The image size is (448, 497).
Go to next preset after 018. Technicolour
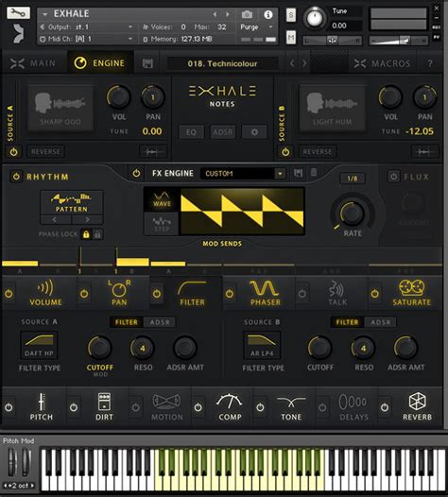tap(304, 63)
